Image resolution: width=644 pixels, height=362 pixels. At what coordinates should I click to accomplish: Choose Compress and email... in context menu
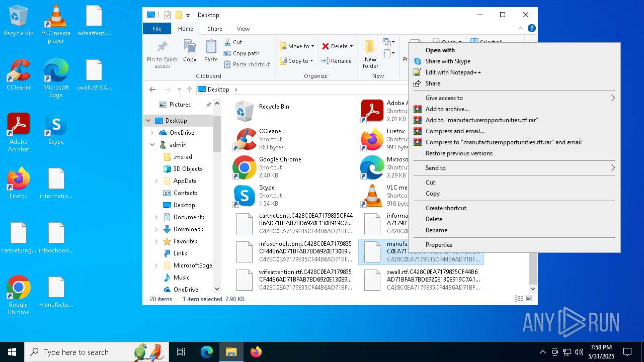tap(514, 131)
